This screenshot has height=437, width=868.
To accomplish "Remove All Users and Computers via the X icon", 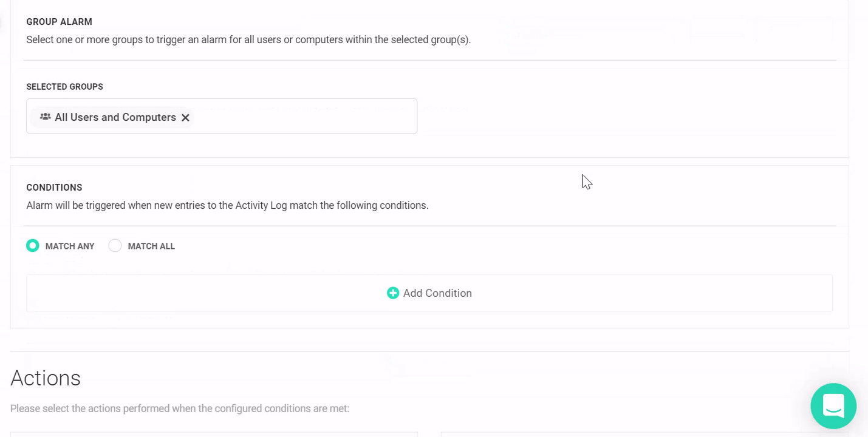I will [185, 117].
